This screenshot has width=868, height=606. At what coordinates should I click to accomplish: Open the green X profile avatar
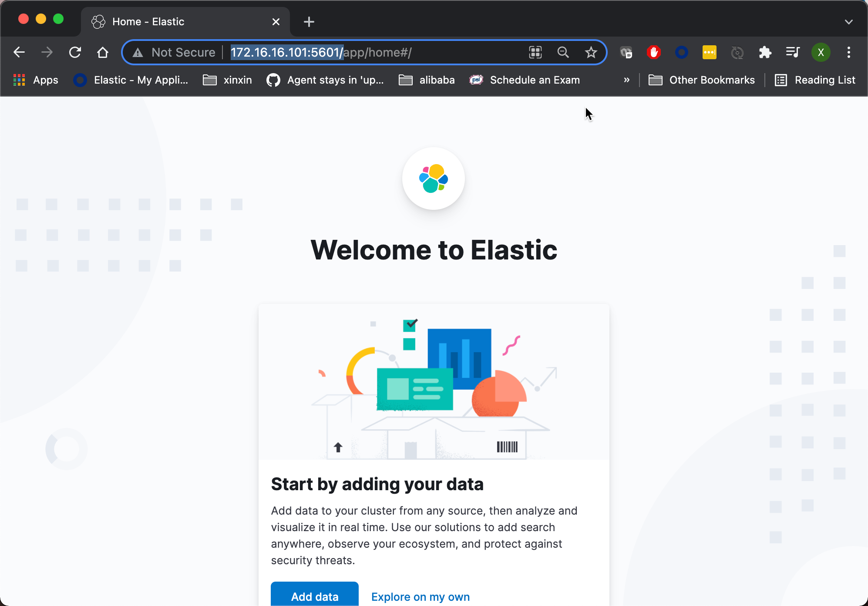tap(821, 53)
